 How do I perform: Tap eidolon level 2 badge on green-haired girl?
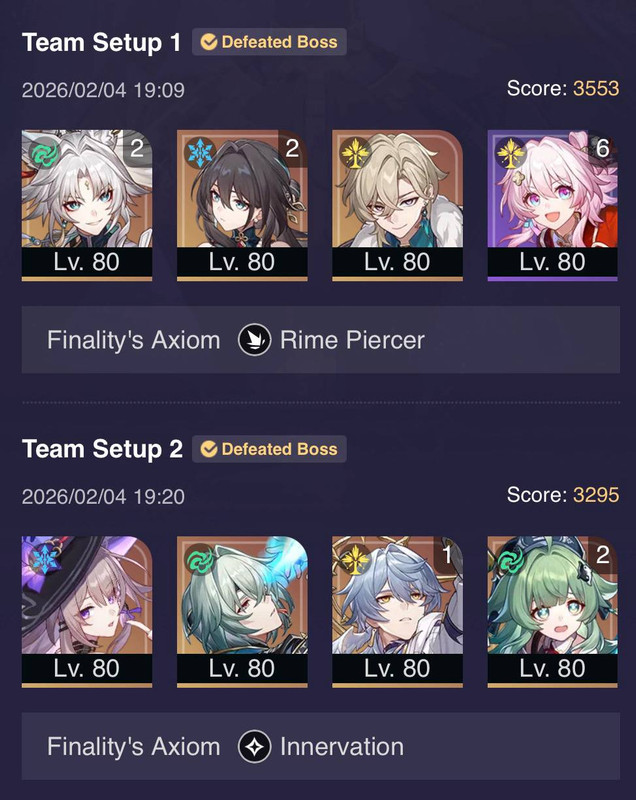pos(603,555)
